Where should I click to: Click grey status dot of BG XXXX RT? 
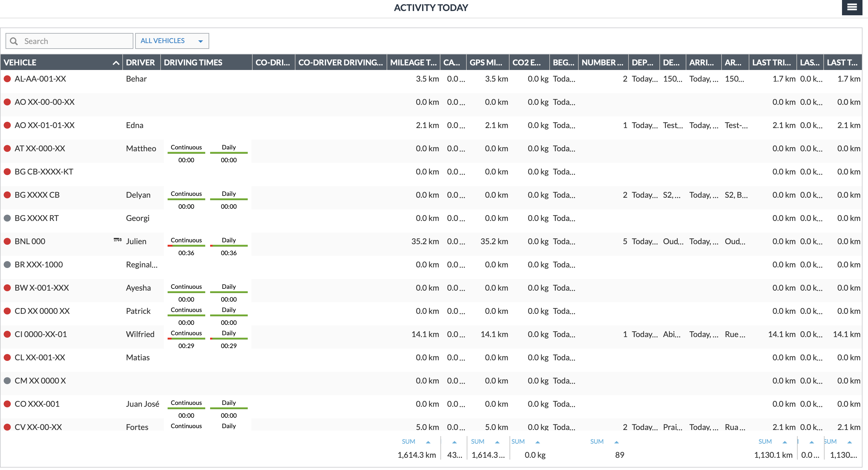click(x=7, y=218)
